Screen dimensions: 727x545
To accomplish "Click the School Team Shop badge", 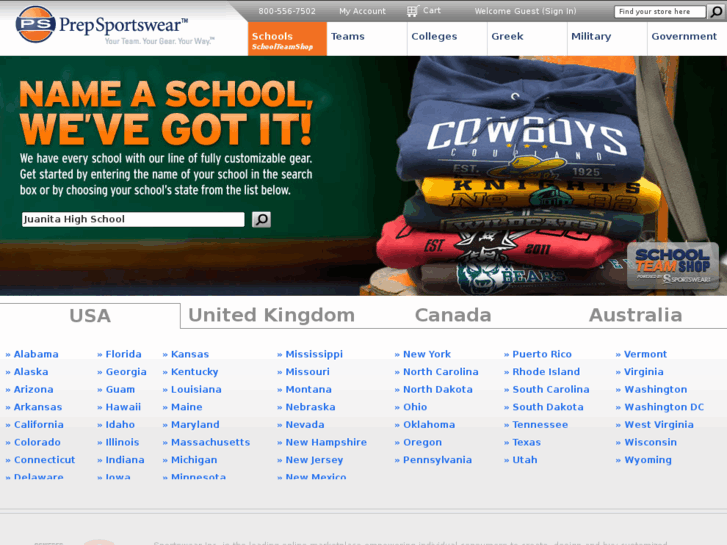I will coord(673,266).
